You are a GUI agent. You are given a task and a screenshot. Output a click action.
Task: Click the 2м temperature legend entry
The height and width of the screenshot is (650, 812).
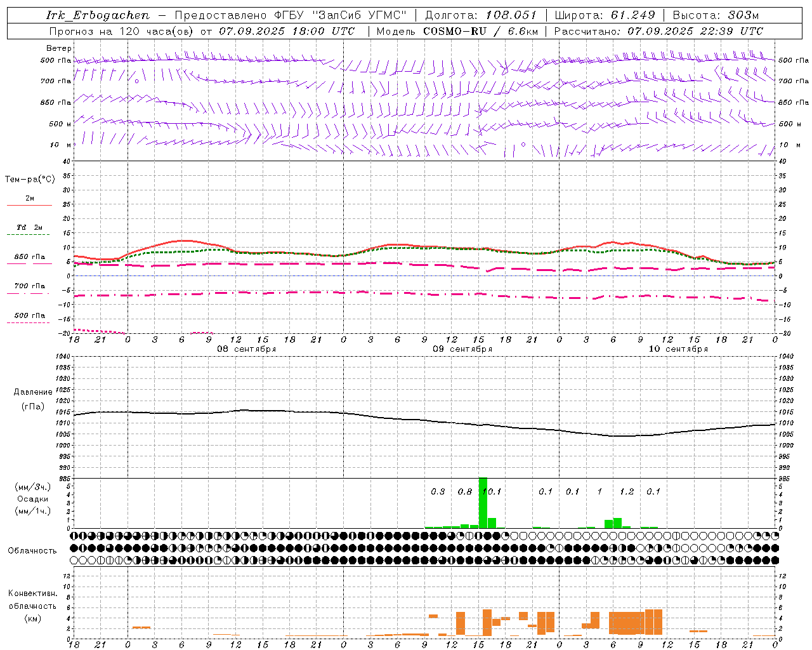(30, 199)
